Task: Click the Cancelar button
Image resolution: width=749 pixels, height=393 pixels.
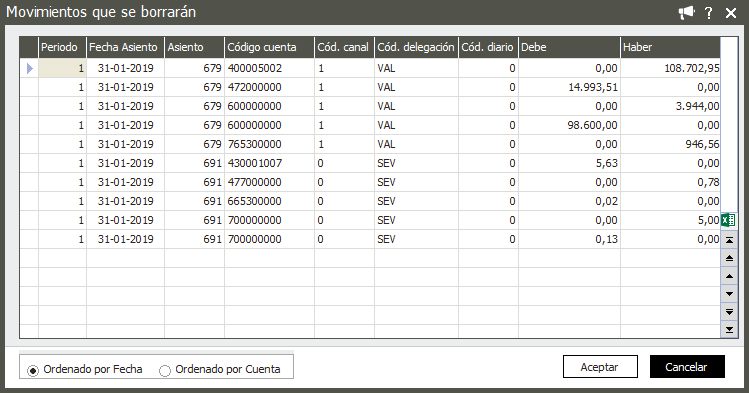Action: pos(687,367)
